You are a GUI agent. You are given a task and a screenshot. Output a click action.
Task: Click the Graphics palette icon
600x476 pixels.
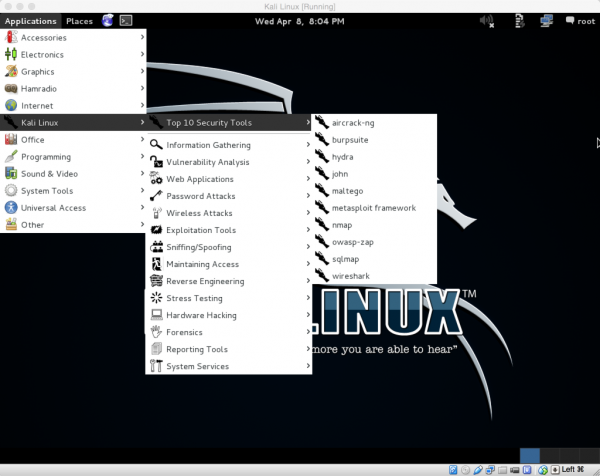[x=11, y=71]
